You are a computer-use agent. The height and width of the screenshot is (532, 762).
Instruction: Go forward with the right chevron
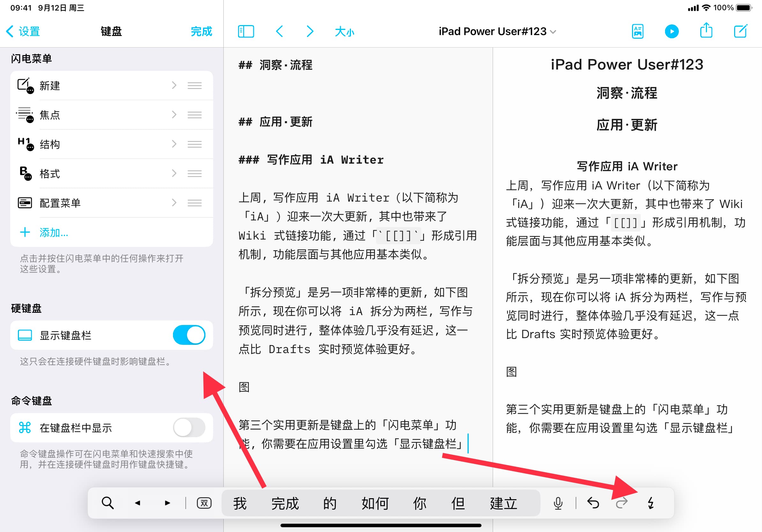310,32
